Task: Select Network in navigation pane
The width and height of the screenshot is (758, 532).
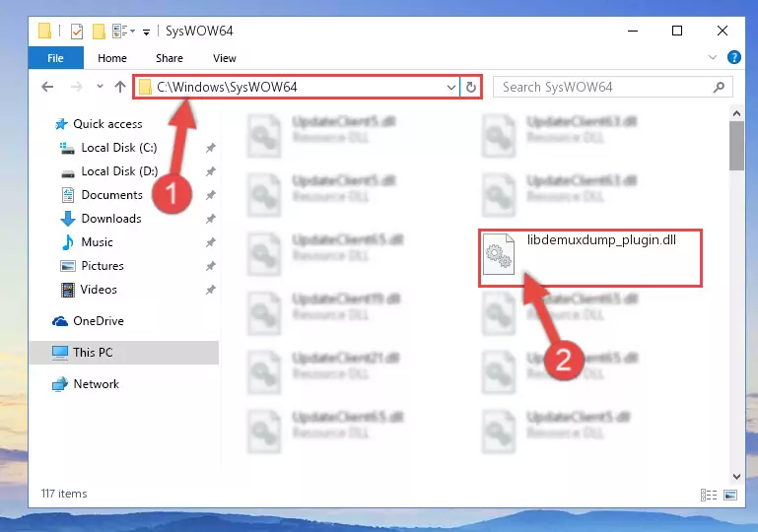Action: (96, 384)
